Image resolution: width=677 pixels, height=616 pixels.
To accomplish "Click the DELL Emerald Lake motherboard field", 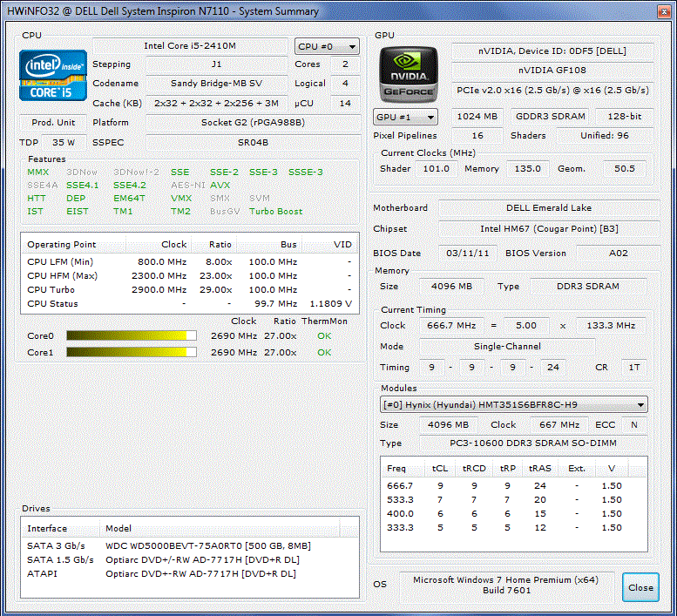I will pos(549,208).
